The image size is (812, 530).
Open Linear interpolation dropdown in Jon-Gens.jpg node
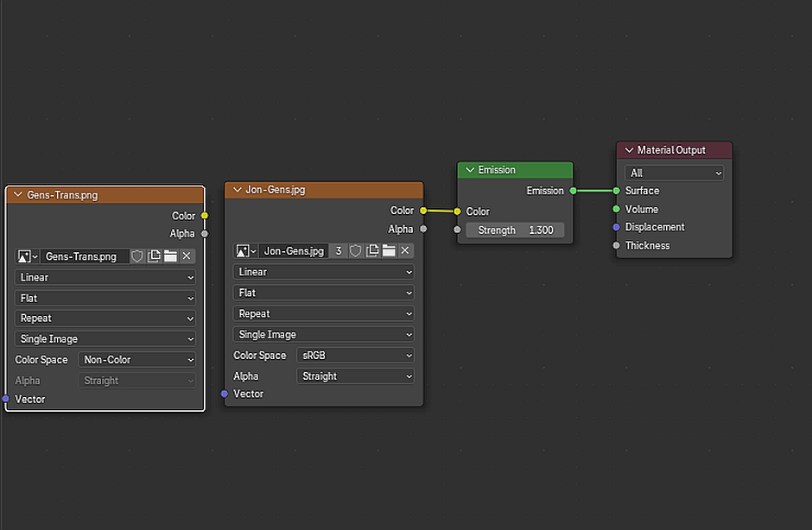(x=324, y=272)
